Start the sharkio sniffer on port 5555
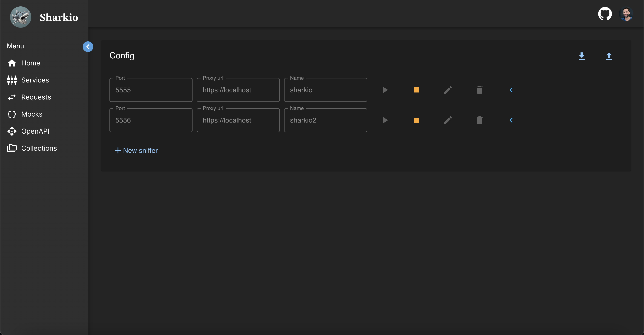644x335 pixels. coord(385,90)
